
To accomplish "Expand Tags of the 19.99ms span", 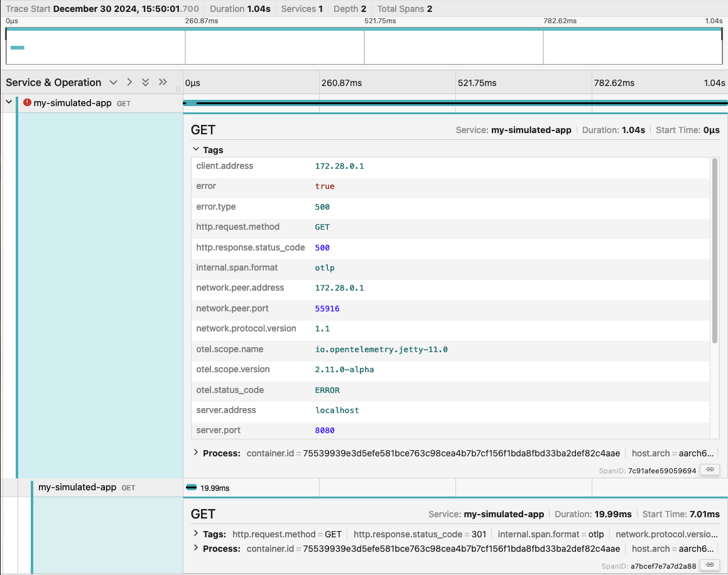I will 196,534.
